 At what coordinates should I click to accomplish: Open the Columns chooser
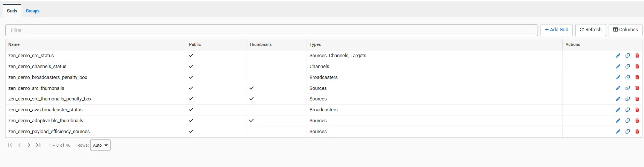pos(625,30)
